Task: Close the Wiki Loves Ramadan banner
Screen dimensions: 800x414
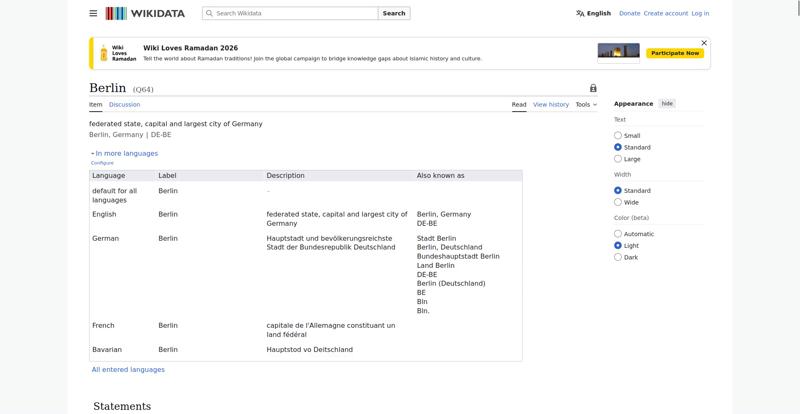Action: coord(704,43)
